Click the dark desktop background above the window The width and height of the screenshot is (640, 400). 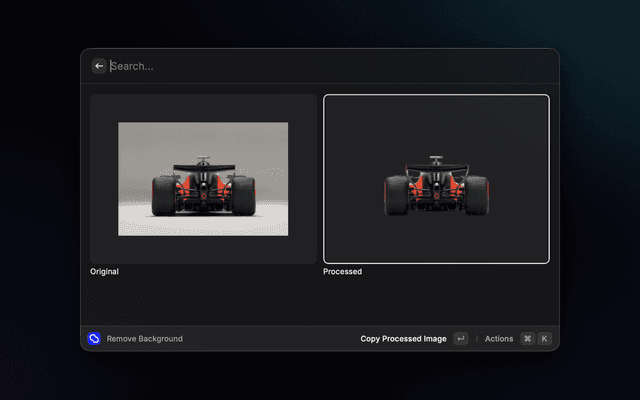(320, 22)
